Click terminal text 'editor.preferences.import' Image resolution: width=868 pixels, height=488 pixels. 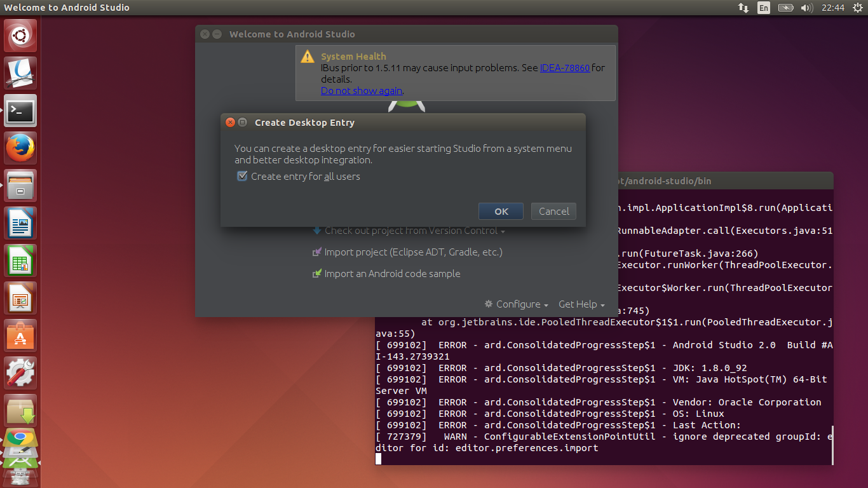tap(527, 448)
